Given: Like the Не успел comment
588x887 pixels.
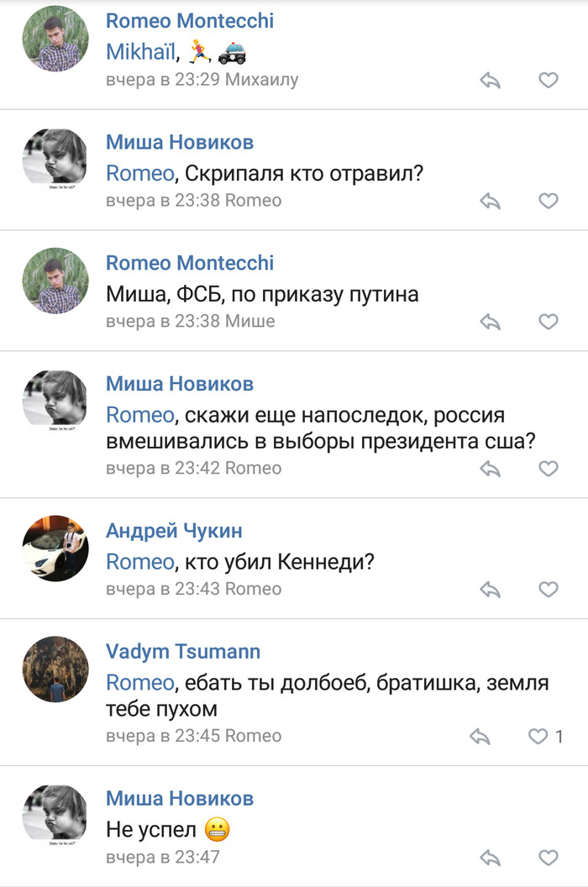Looking at the screenshot, I should [548, 858].
